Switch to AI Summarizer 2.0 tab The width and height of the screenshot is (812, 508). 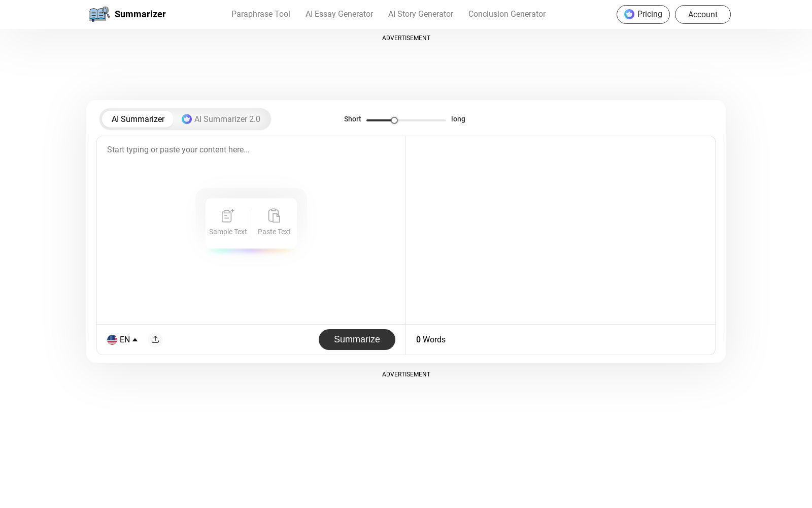[221, 119]
